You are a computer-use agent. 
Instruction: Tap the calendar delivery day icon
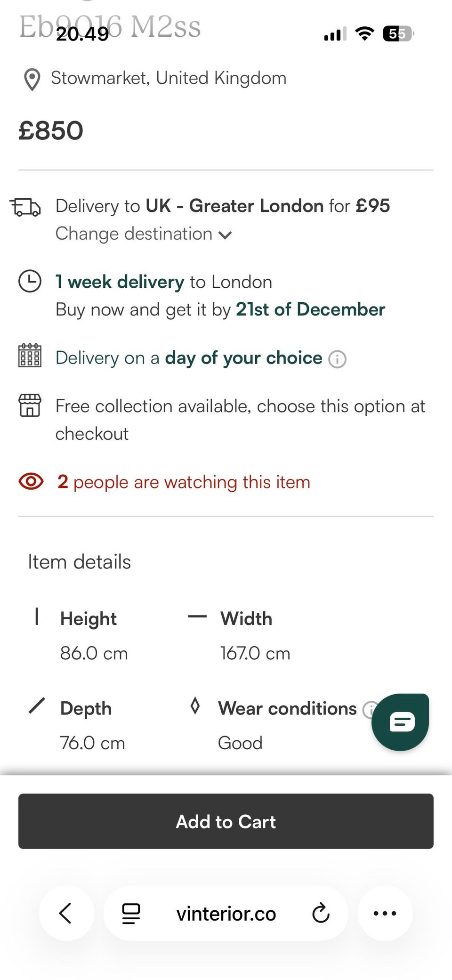[30, 356]
